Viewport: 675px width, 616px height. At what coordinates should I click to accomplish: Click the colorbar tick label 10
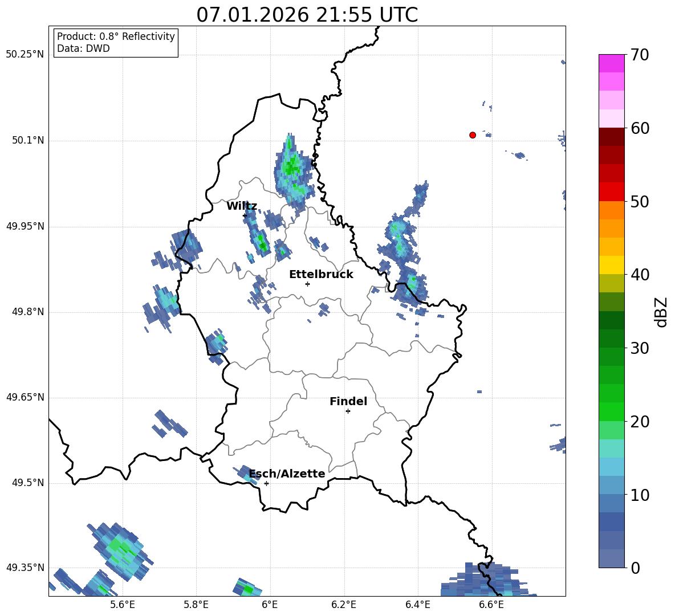pyautogui.click(x=640, y=495)
